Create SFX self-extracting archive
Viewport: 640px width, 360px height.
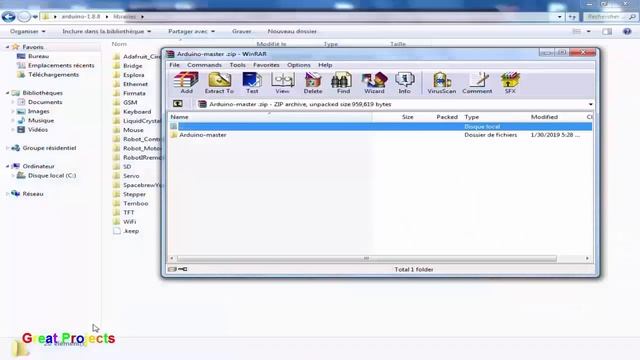tap(510, 82)
